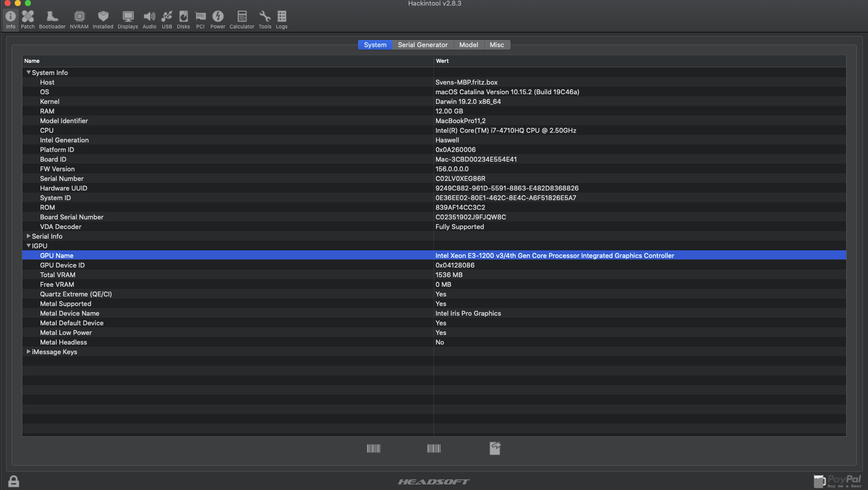Click the export document icon below the table

tap(495, 448)
